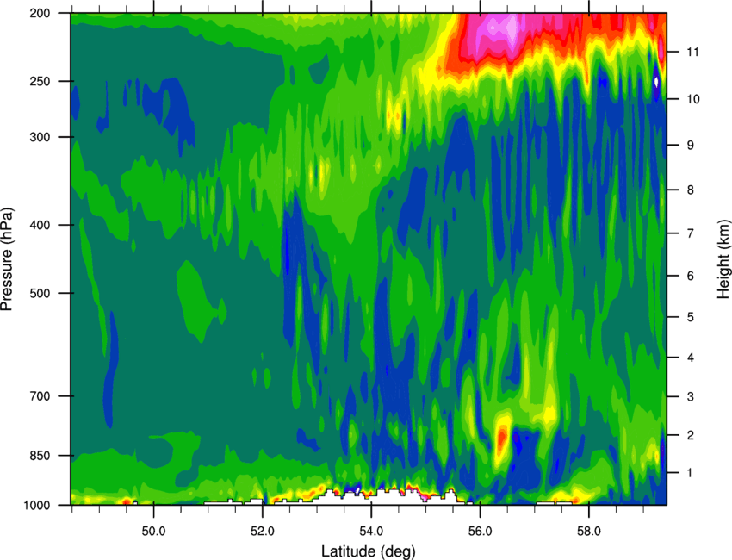Click the 50.0 latitude tick label
The image size is (732, 560).
153,531
